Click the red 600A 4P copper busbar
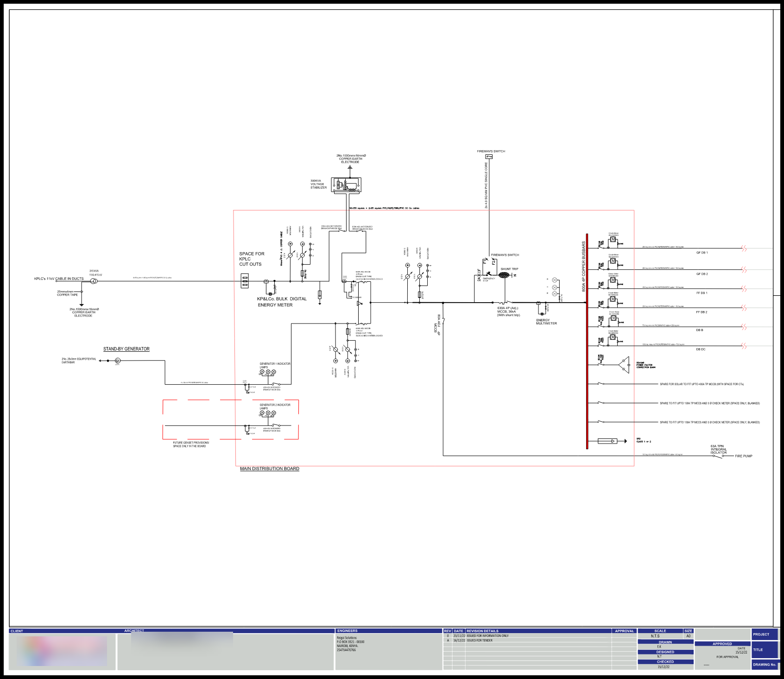 [587, 338]
